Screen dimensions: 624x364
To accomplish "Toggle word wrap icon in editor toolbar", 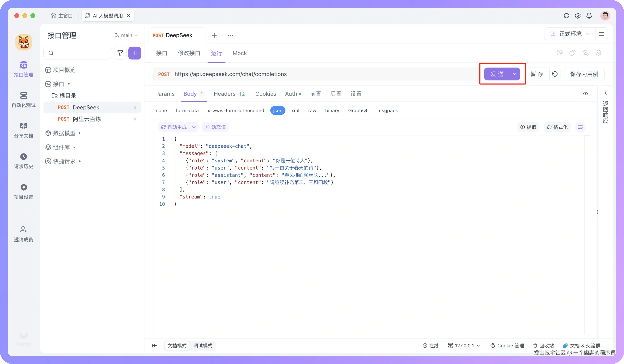I will (580, 127).
